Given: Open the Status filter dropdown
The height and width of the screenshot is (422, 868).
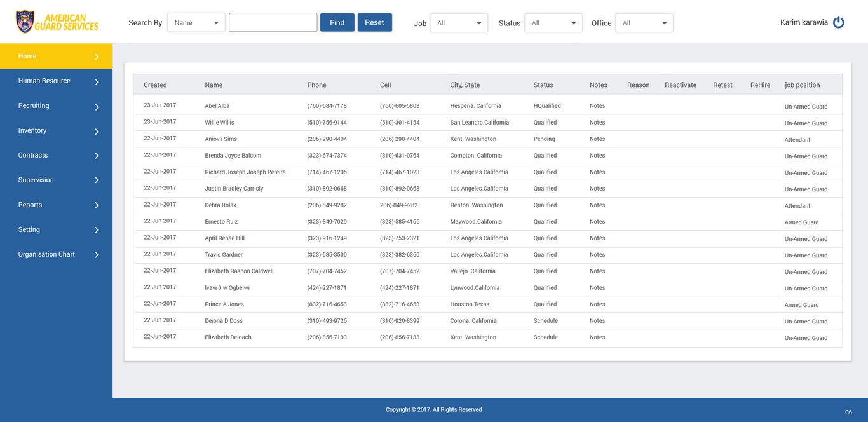Looking at the screenshot, I should point(553,23).
